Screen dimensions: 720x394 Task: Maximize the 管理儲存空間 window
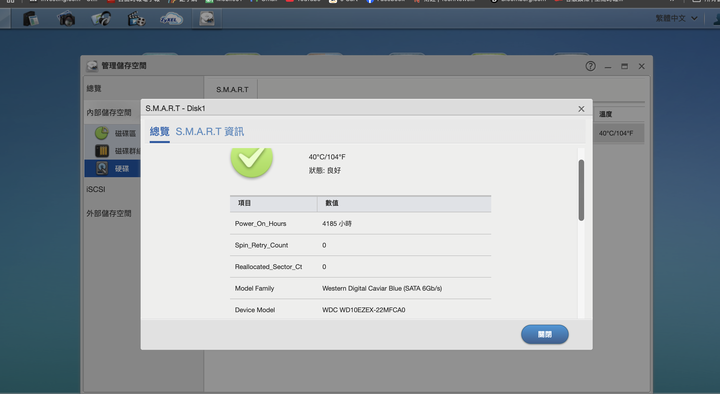point(624,67)
